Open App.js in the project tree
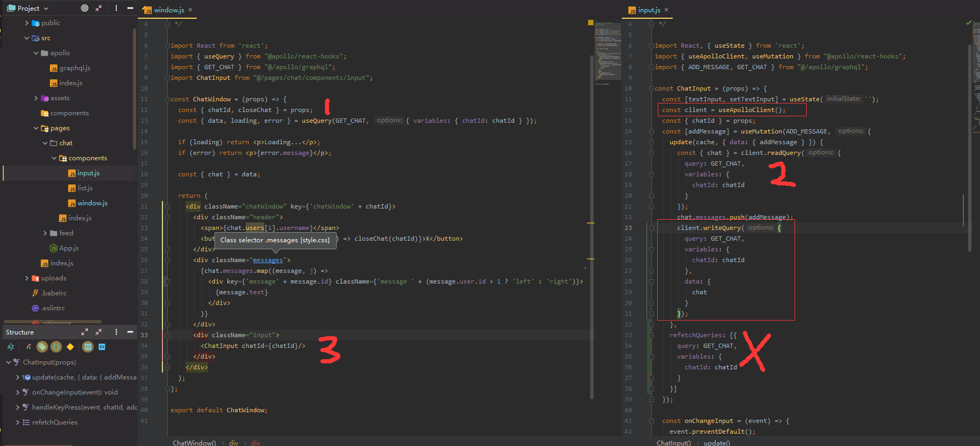 click(69, 248)
